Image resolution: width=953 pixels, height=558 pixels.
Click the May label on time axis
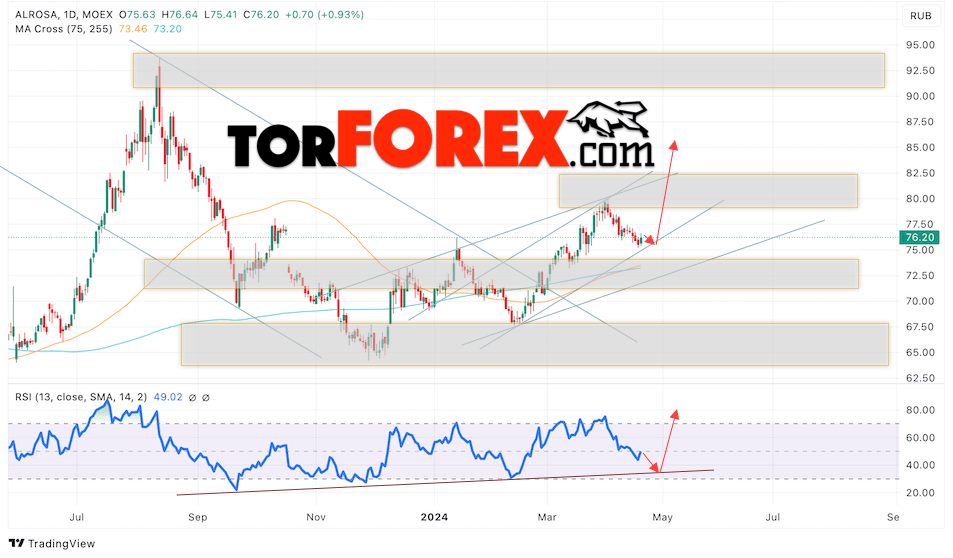click(x=662, y=517)
